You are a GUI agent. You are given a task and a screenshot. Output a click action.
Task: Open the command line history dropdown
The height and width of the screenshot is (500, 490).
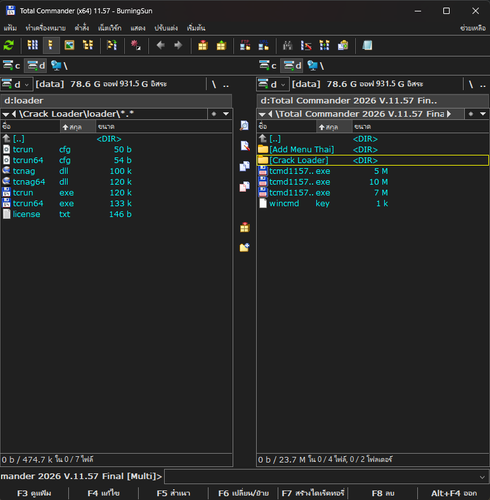tap(482, 477)
